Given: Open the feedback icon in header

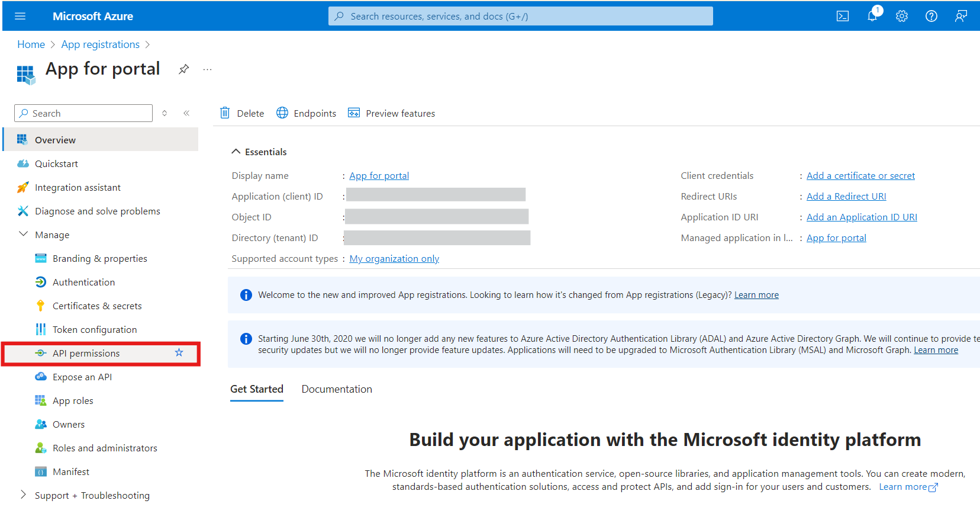Looking at the screenshot, I should pyautogui.click(x=960, y=16).
